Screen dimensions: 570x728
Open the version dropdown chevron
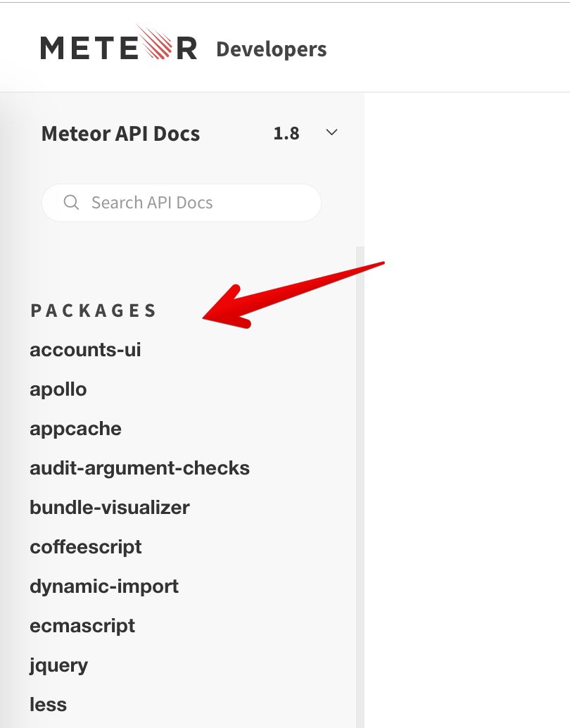[331, 133]
